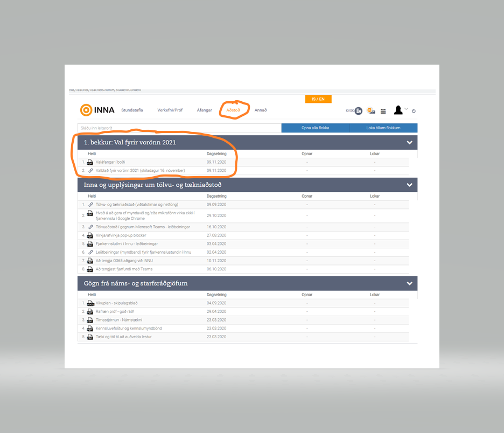Click the orange coin icon in header

371,110
